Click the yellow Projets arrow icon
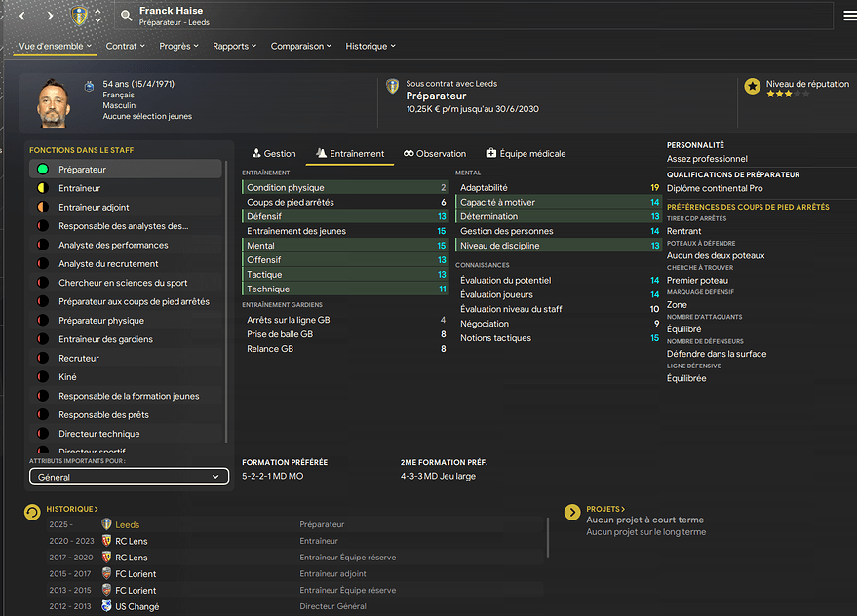 [x=572, y=512]
